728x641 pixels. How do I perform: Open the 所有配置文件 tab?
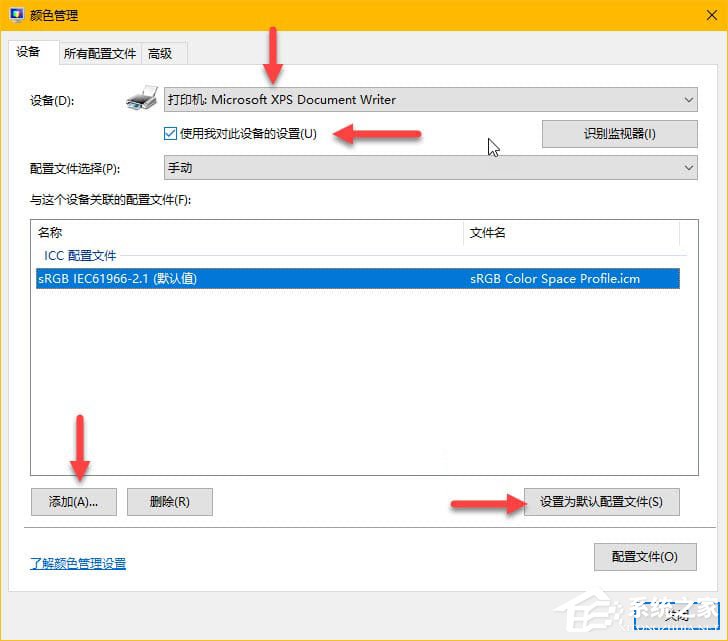[100, 54]
